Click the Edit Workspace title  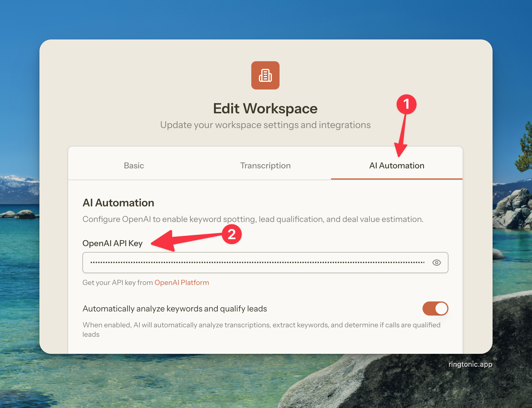click(265, 109)
